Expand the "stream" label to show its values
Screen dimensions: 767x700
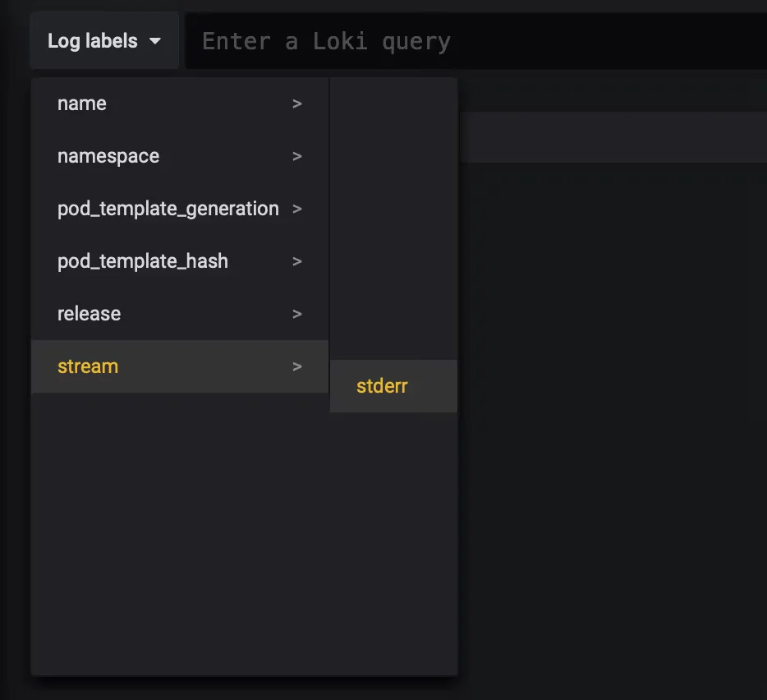pos(88,366)
